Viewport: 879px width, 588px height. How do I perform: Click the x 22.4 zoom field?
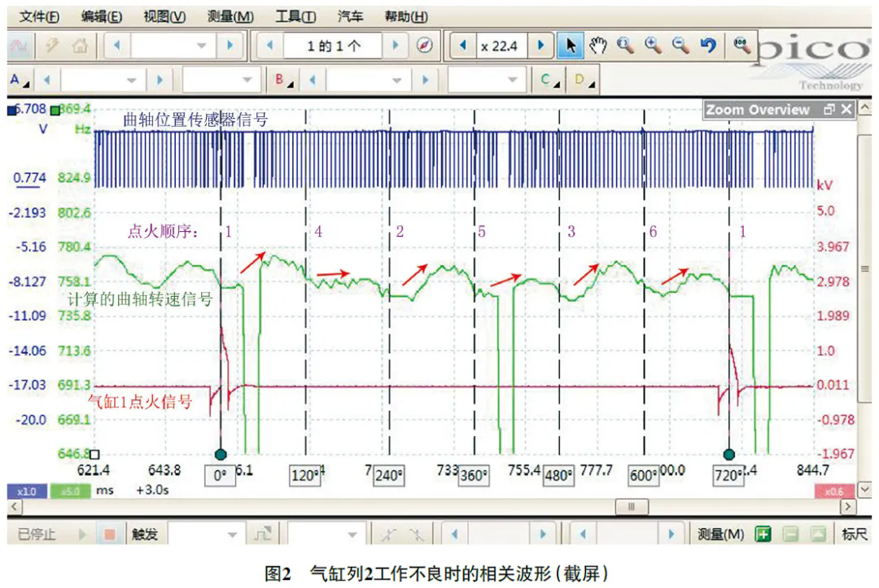coord(501,46)
